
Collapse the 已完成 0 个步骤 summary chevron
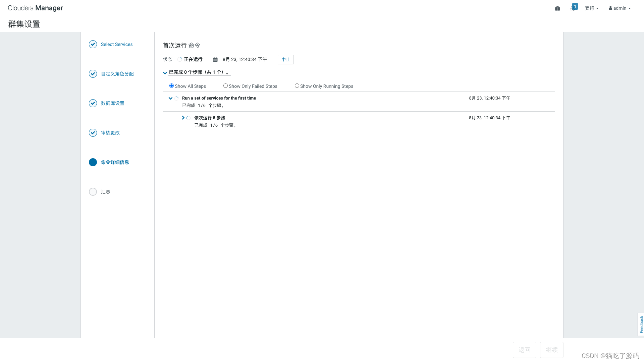pyautogui.click(x=165, y=73)
